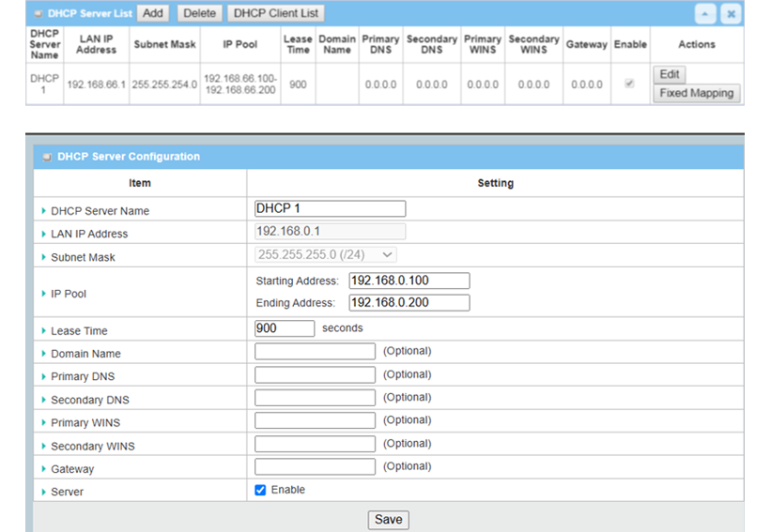The image size is (771, 532).
Task: Focus the Ending Address input
Action: click(x=409, y=302)
